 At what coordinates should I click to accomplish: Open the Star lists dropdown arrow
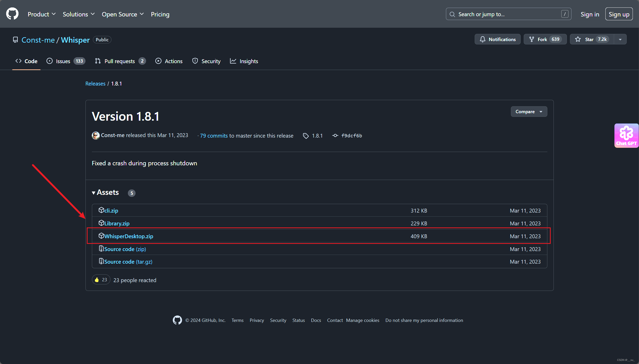620,39
